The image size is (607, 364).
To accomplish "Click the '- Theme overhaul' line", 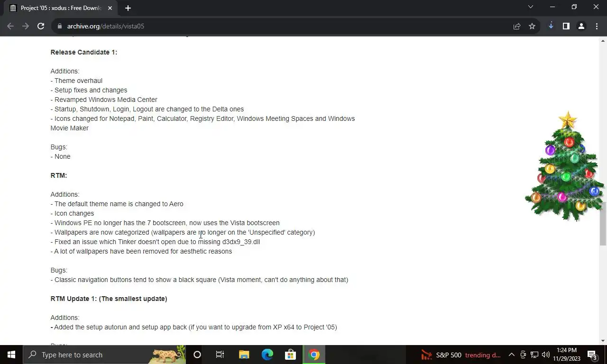I will (x=76, y=81).
